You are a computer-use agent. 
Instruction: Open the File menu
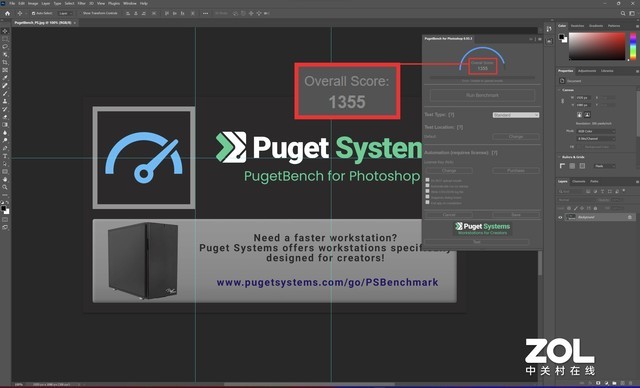12,3
